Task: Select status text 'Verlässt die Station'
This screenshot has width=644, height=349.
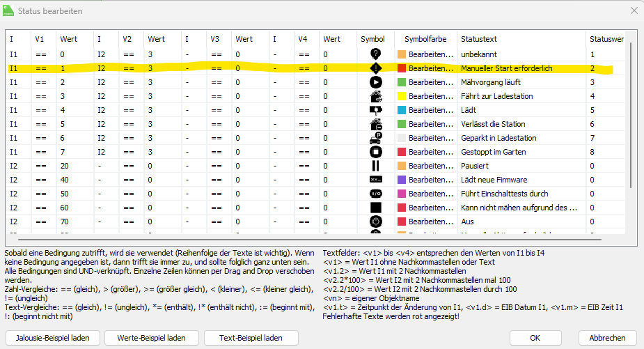Action: coord(493,124)
